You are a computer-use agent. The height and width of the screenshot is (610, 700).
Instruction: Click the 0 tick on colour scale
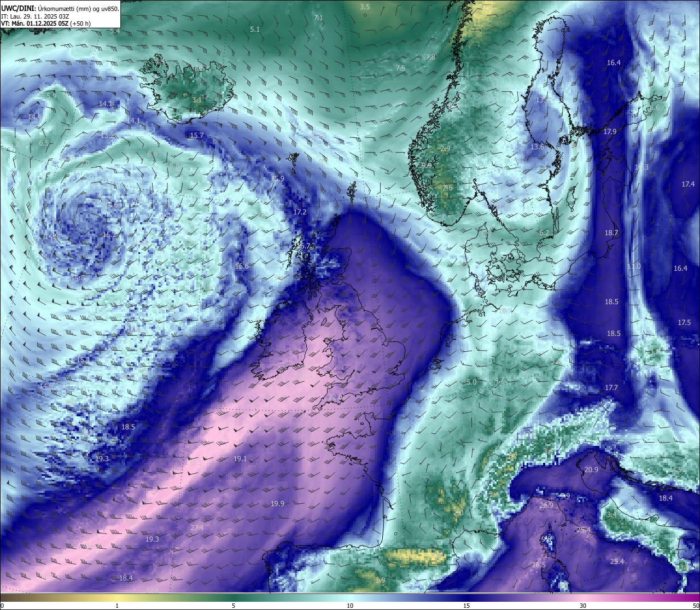(x=2, y=606)
